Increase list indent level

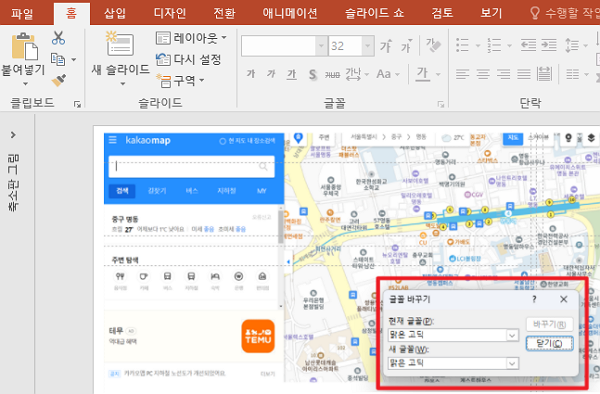(549, 45)
